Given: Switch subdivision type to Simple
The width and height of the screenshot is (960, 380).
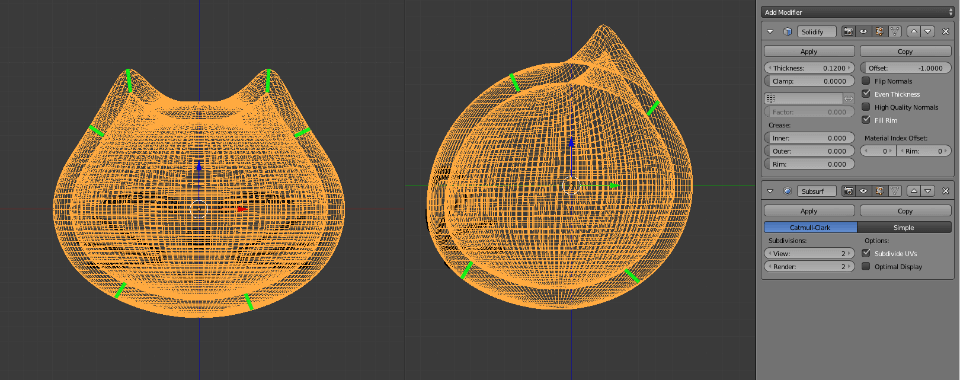Looking at the screenshot, I should pos(904,227).
